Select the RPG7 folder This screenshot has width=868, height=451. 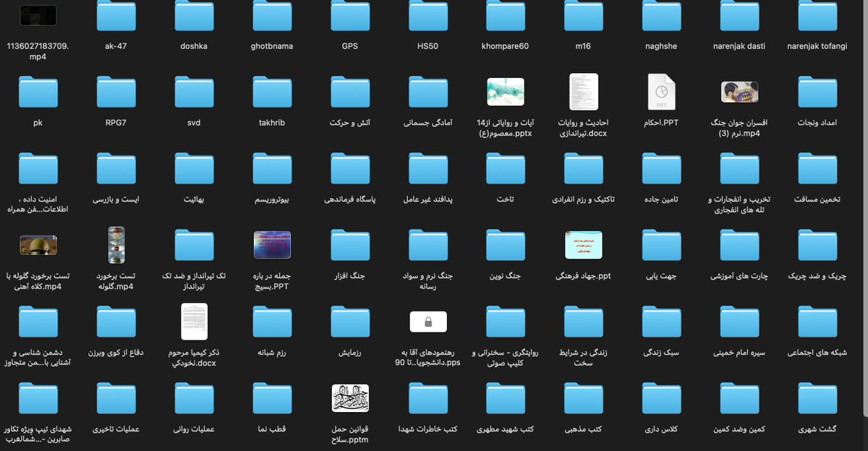[x=116, y=92]
